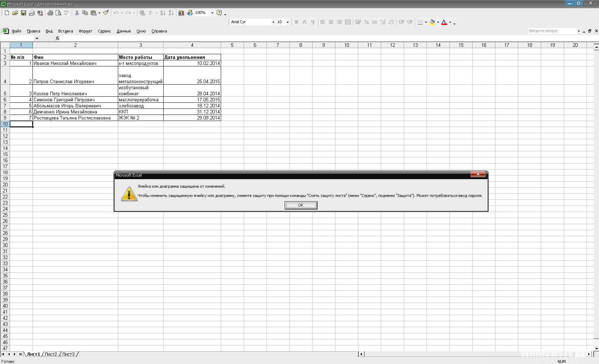
Task: Toggle Italic (К) formatting
Action: 304,22
